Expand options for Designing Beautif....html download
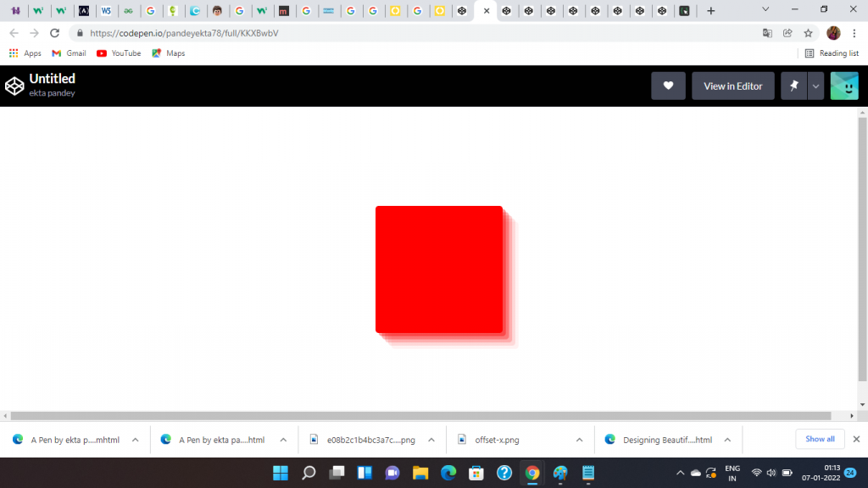Image resolution: width=868 pixels, height=488 pixels. point(727,440)
